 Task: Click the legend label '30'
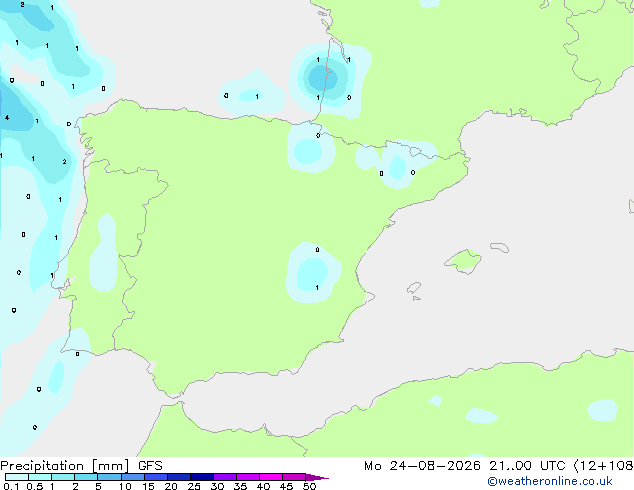coord(217,486)
